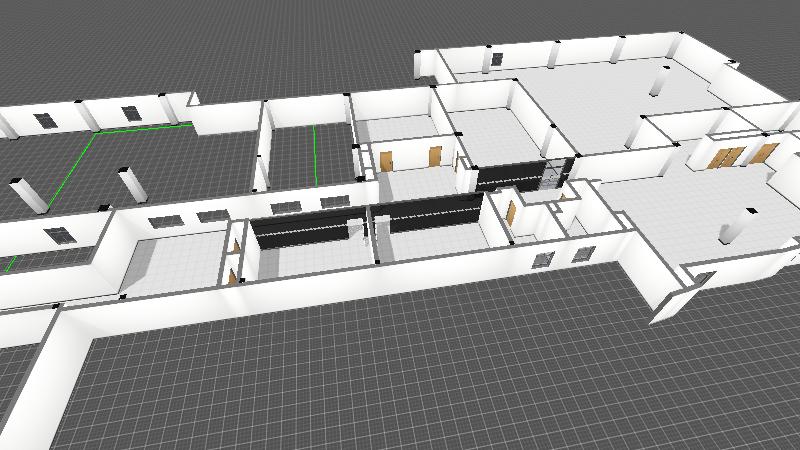The height and width of the screenshot is (450, 800).
Task: Select the window on the front-left wall segment
Action: tap(60, 235)
